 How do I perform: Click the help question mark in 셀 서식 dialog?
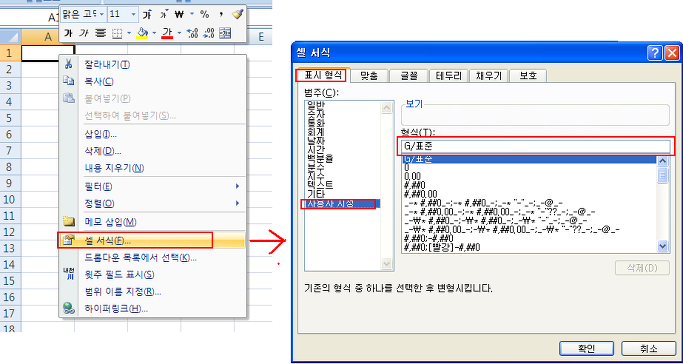(x=655, y=53)
